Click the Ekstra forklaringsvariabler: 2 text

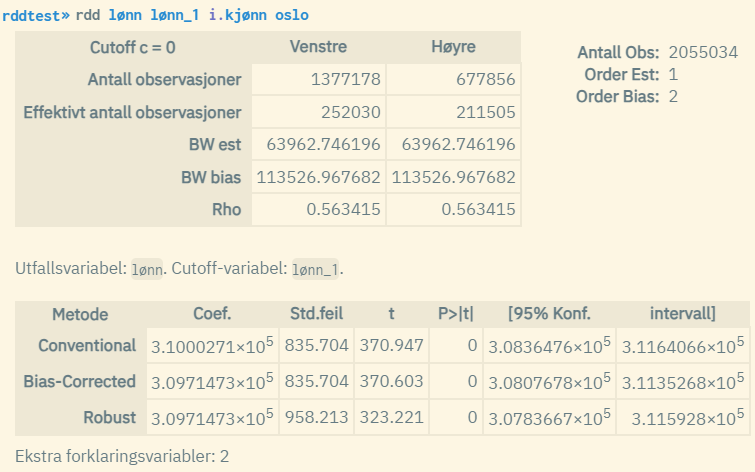[x=123, y=456]
